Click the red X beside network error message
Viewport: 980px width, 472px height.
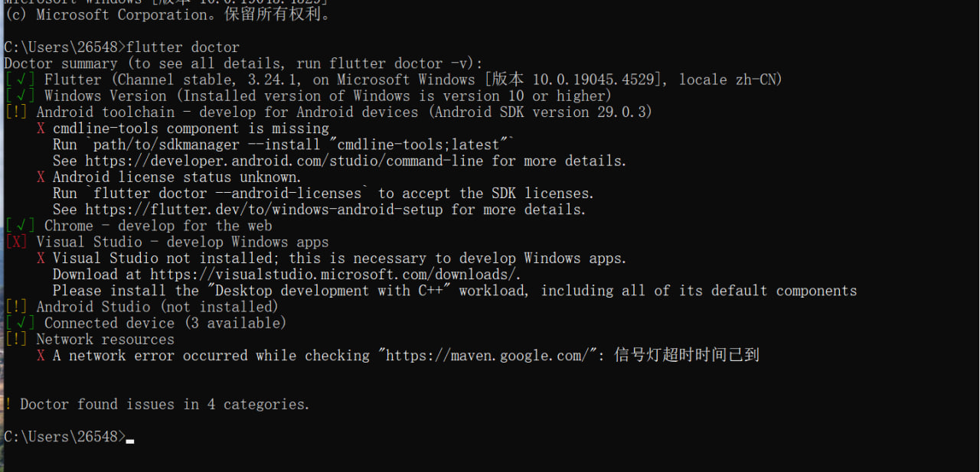click(x=41, y=356)
